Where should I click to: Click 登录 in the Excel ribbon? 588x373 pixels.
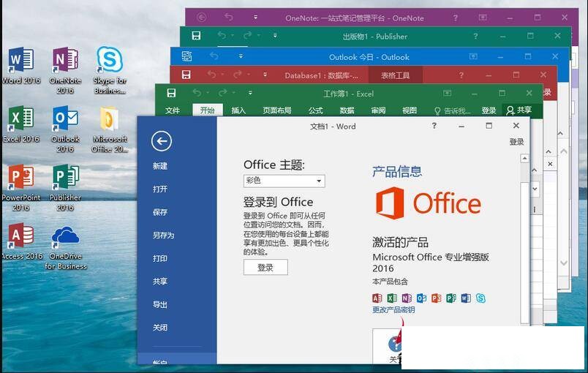[489, 110]
